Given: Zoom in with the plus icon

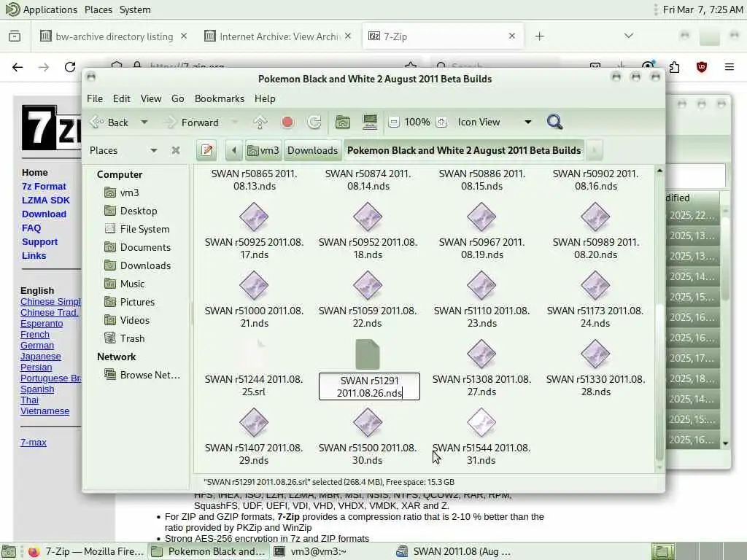Looking at the screenshot, I should [x=441, y=122].
